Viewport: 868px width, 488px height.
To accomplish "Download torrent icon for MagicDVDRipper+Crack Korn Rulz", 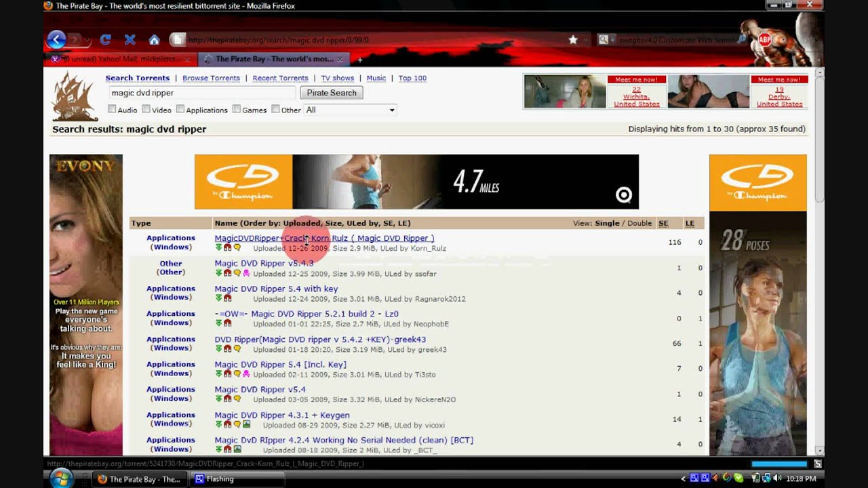I will (218, 248).
